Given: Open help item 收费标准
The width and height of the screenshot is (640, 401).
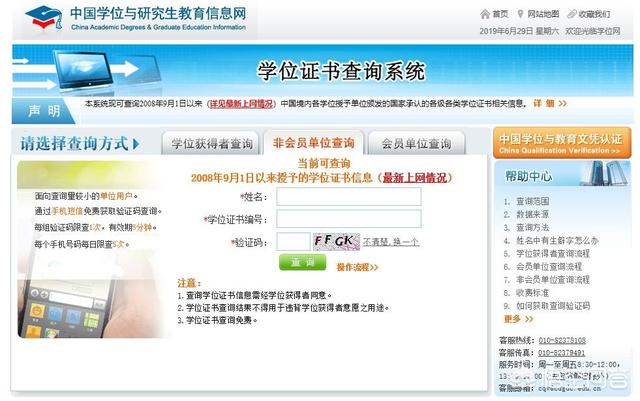Looking at the screenshot, I should (x=532, y=293).
